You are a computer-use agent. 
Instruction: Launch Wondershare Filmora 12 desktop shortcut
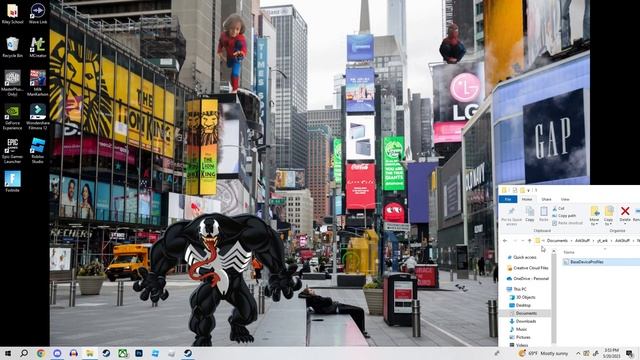(x=38, y=117)
